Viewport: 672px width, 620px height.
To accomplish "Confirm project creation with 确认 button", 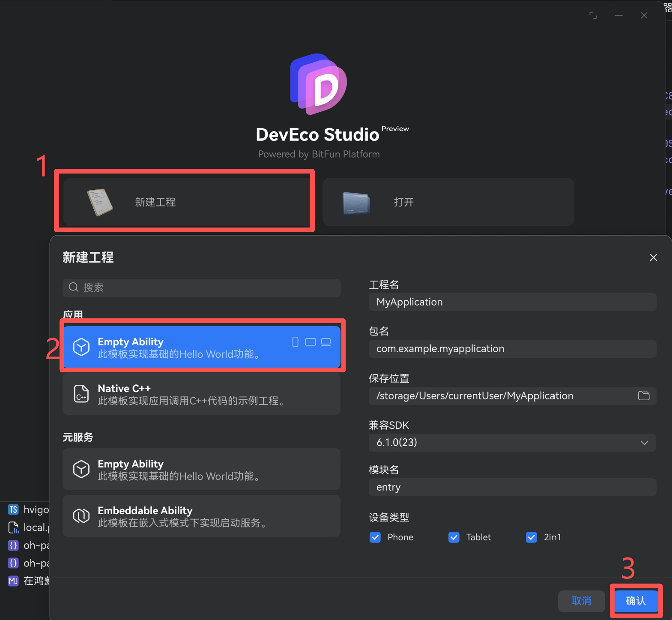I will 636,601.
